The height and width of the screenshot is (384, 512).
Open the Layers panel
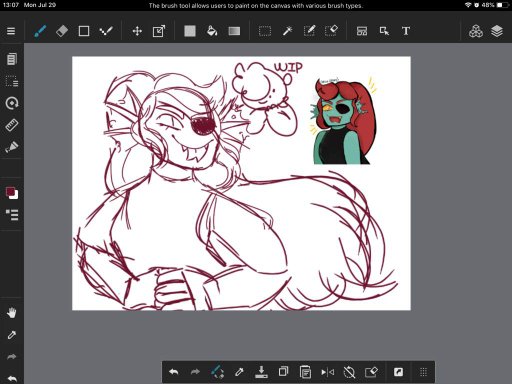497,31
